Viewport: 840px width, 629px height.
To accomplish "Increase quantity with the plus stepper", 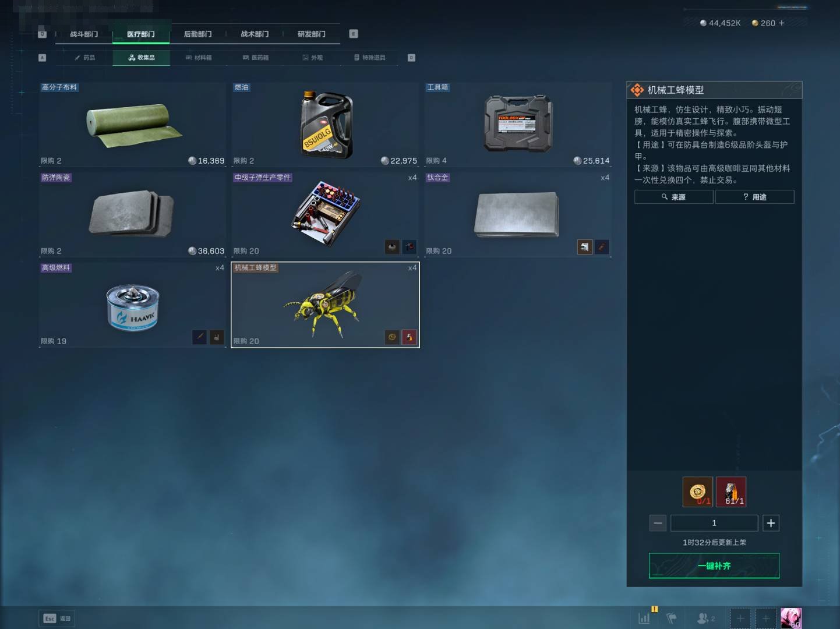I will tap(771, 523).
